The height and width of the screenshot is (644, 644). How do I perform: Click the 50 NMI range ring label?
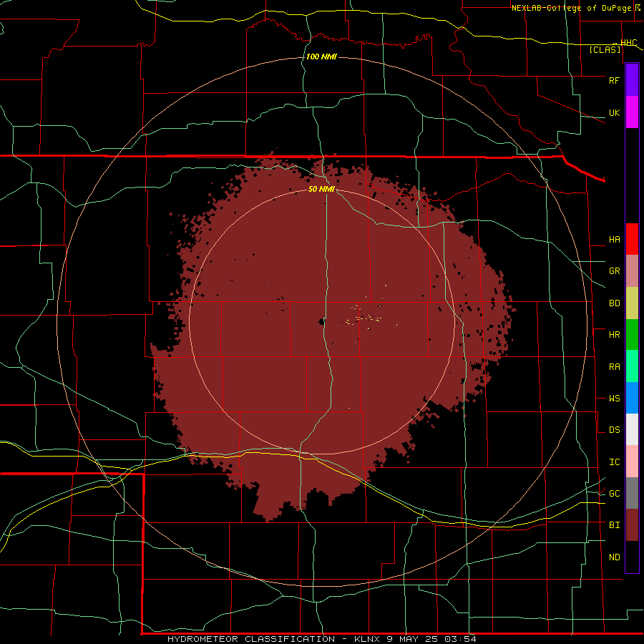(321, 189)
